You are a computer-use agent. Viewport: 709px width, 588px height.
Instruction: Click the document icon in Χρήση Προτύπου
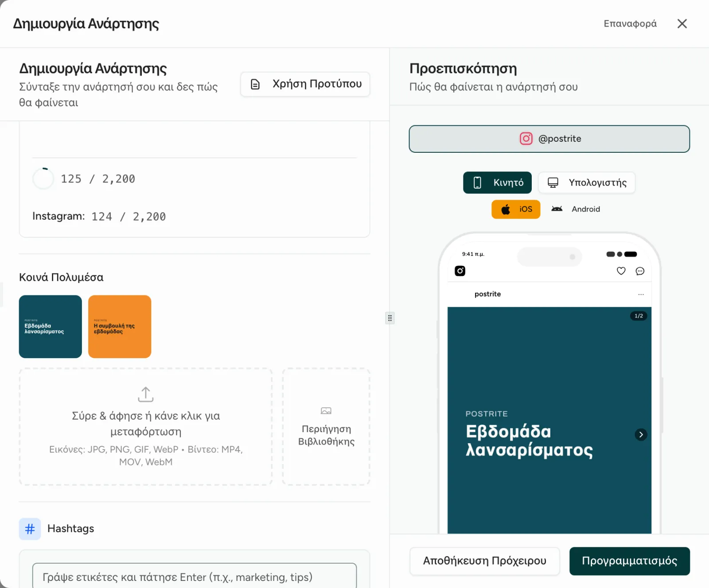click(255, 84)
